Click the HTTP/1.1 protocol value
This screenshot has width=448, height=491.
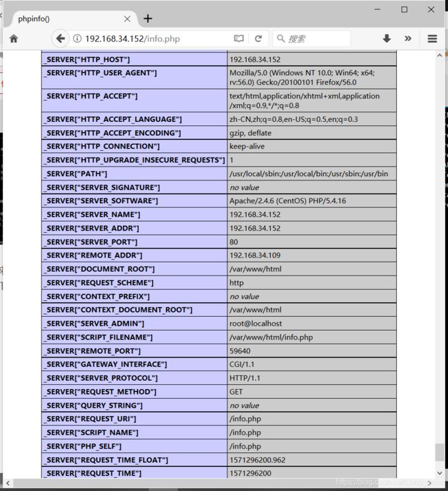(x=312, y=378)
